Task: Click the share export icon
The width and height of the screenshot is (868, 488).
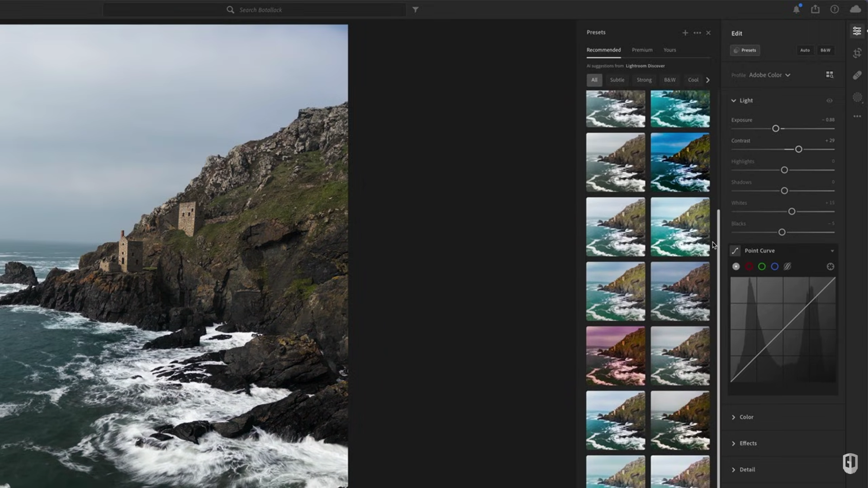Action: point(815,9)
